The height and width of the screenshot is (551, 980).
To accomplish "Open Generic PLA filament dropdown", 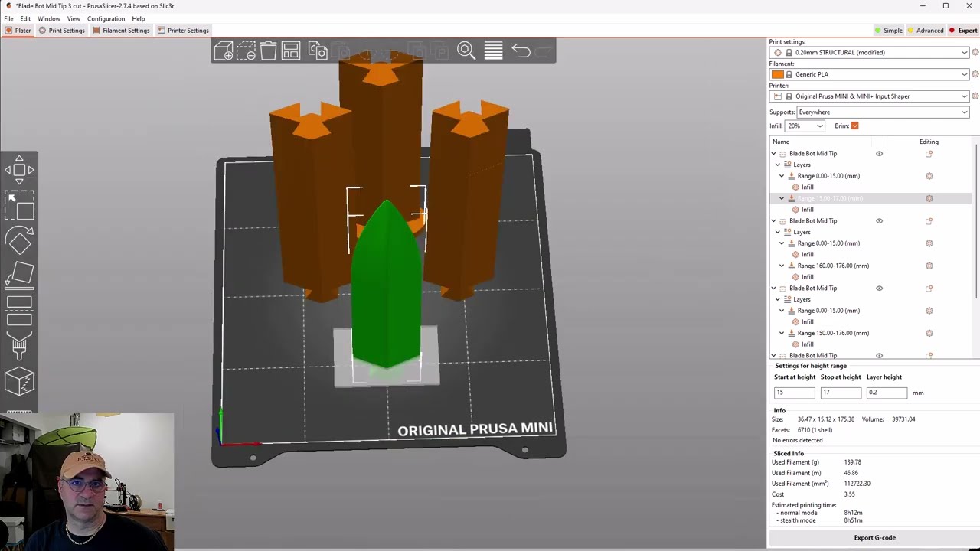I will point(870,74).
